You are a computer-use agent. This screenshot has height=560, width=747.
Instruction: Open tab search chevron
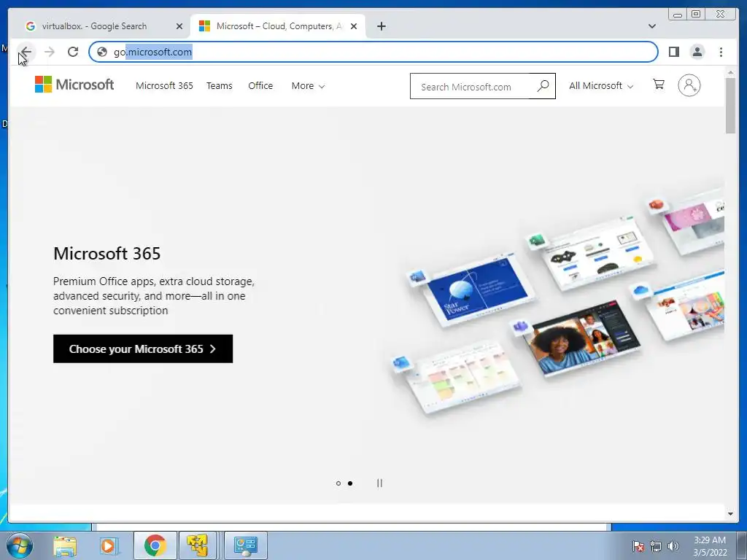pos(651,26)
